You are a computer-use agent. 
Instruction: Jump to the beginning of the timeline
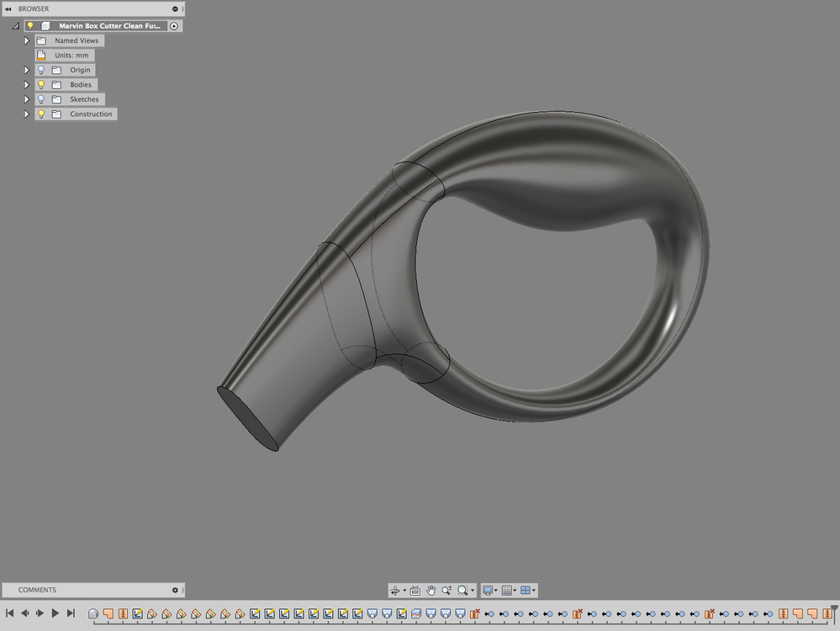pos(9,612)
